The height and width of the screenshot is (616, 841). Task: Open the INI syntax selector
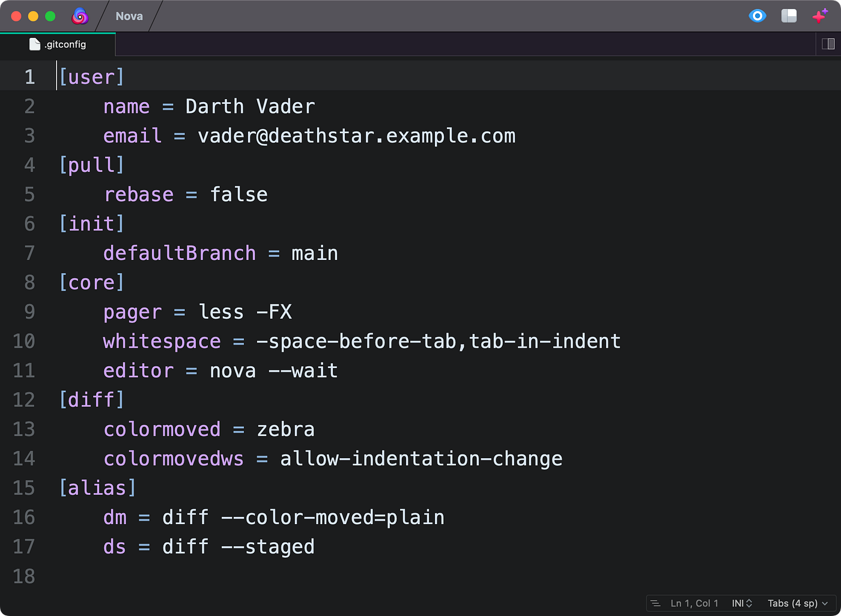pos(742,603)
